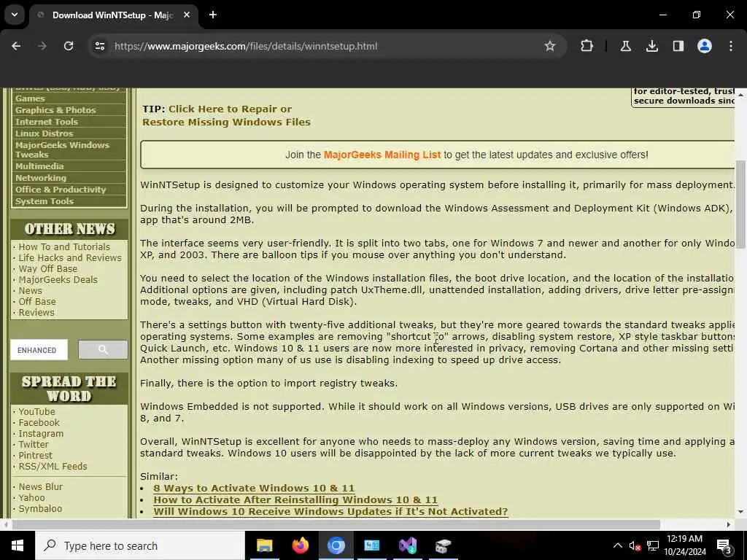Viewport: 747px width, 560px height.
Task: Open Chrome Labs flask icon
Action: (x=625, y=46)
